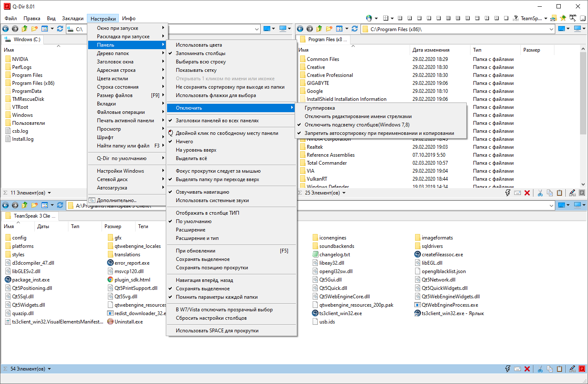Click the favorites star icon in the main toolbar
Image resolution: width=588 pixels, height=384 pixels.
click(x=563, y=18)
